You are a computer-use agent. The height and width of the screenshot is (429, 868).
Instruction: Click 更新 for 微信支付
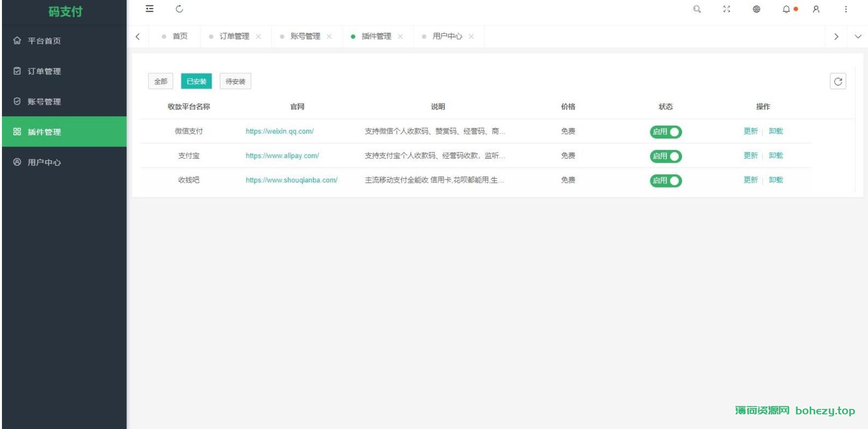750,131
